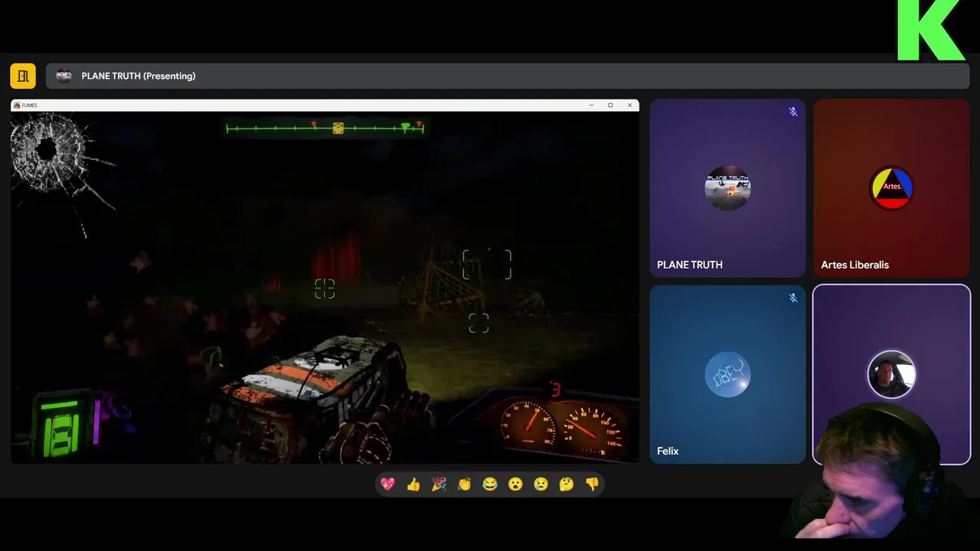
Task: Send the thumbs up reaction
Action: (413, 484)
